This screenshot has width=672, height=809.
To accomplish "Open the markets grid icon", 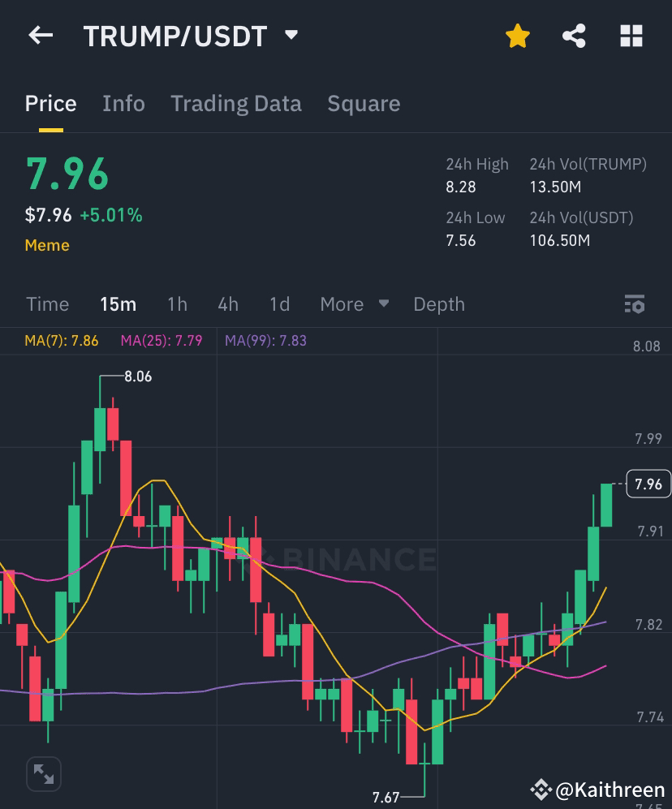I will 631,36.
